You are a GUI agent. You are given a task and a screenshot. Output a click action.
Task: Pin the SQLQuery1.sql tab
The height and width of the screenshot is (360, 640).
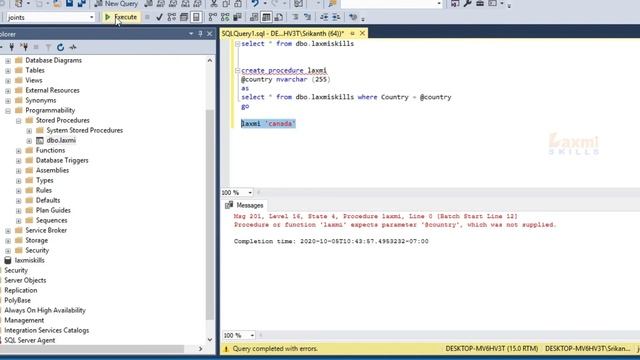tap(352, 33)
